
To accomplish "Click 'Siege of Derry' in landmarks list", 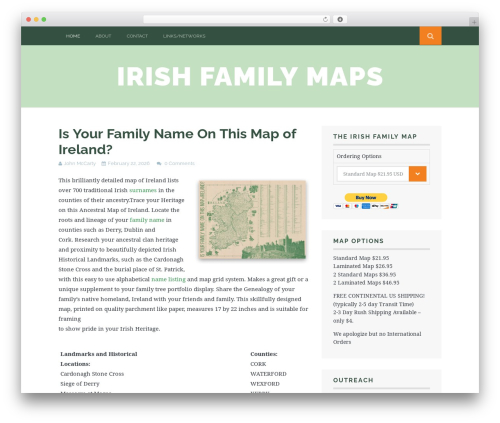I will pyautogui.click(x=80, y=384).
